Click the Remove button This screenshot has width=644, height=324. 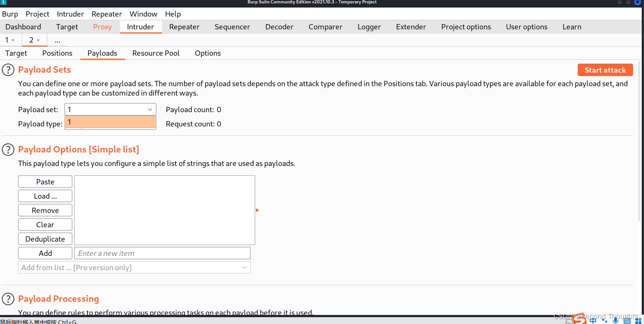(45, 210)
